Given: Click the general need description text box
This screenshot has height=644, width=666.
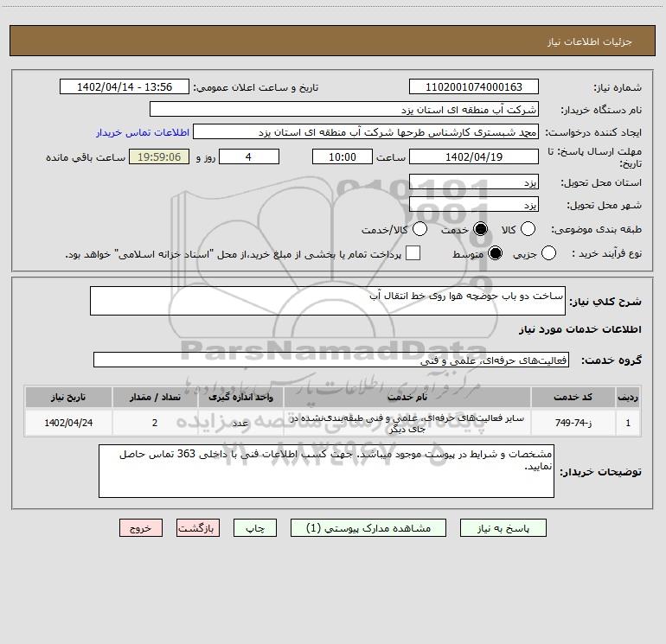Looking at the screenshot, I should [328, 301].
